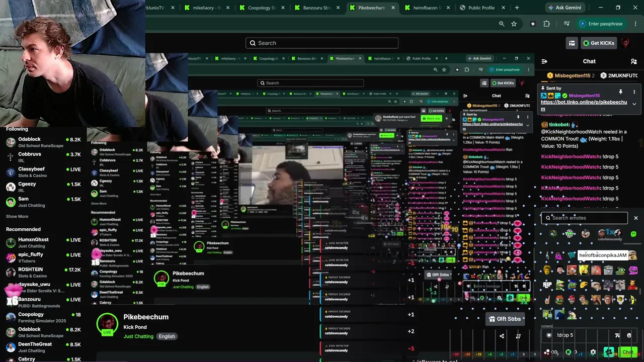
Task: Click the zoom magnifier icon in the address bar
Action: (x=502, y=24)
